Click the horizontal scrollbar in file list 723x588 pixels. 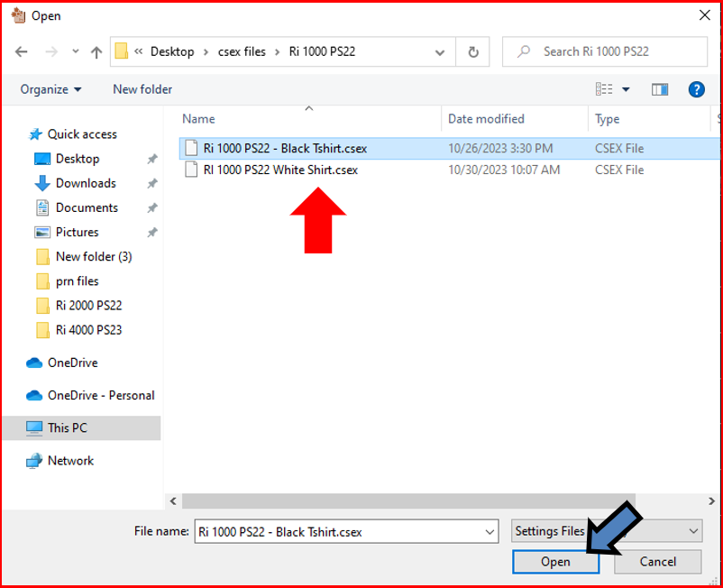[x=406, y=501]
